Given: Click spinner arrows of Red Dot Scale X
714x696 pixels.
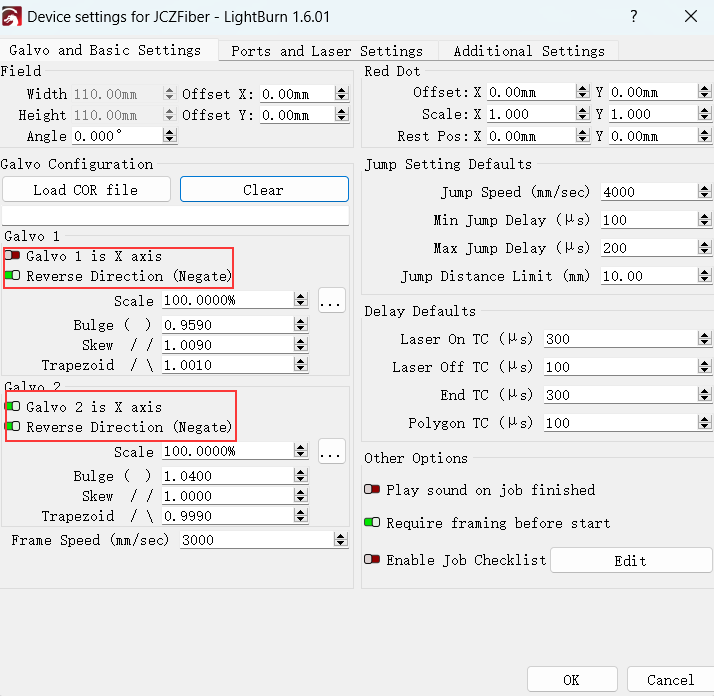Looking at the screenshot, I should click(583, 114).
